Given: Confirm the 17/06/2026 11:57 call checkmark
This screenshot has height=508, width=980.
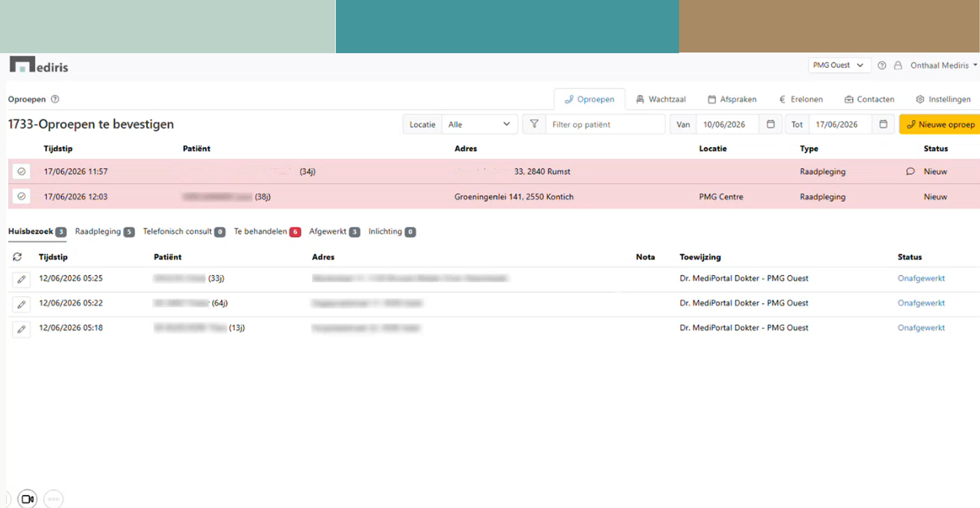Looking at the screenshot, I should coord(21,171).
